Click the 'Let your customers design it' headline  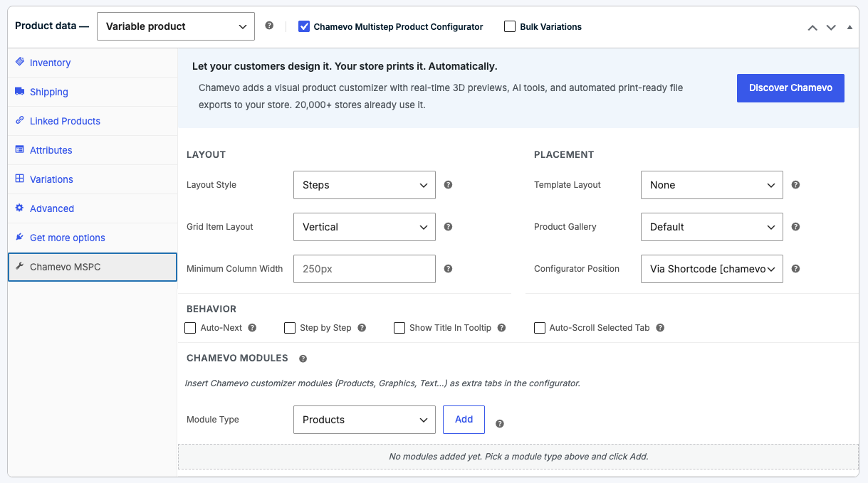coord(345,66)
